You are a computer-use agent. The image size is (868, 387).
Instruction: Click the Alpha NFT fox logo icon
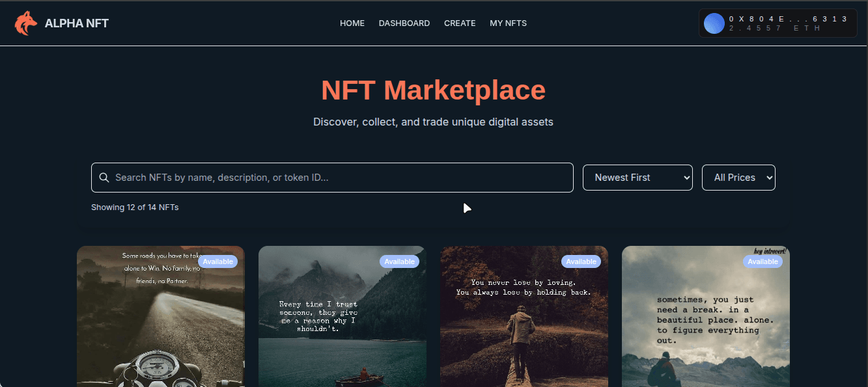pyautogui.click(x=25, y=23)
